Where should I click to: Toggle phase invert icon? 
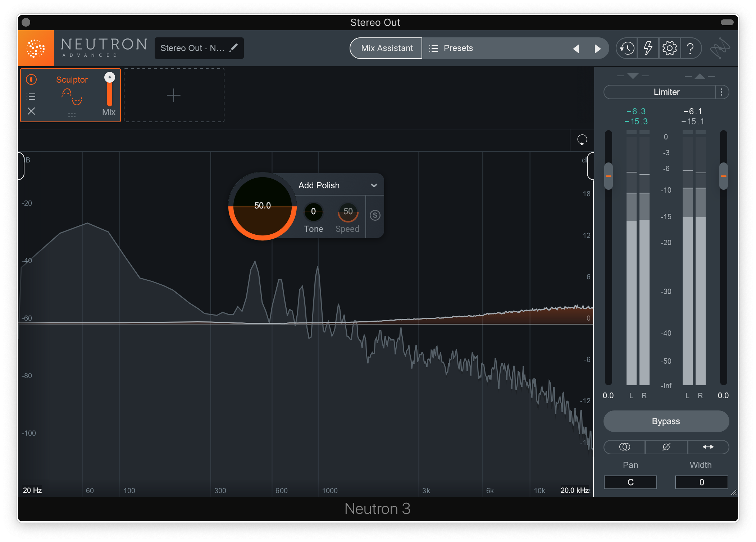click(666, 447)
